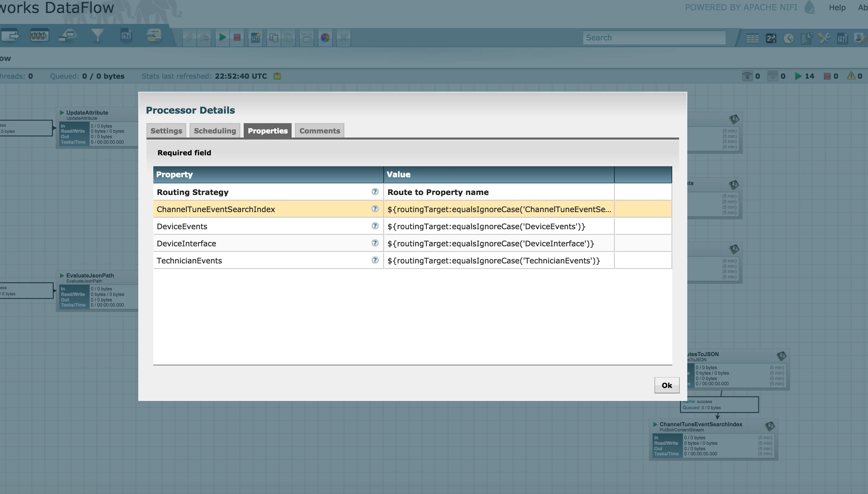This screenshot has width=868, height=494.
Task: Open the Comments tab
Action: (x=320, y=131)
